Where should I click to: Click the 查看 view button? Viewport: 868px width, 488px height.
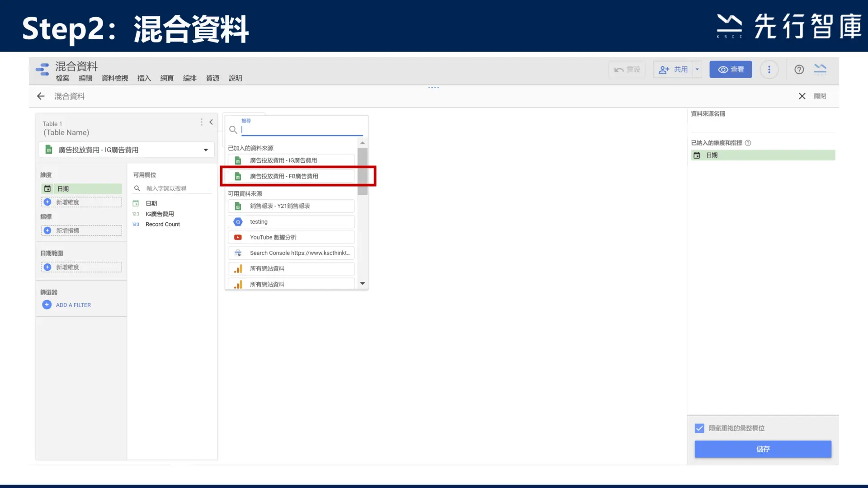tap(731, 70)
